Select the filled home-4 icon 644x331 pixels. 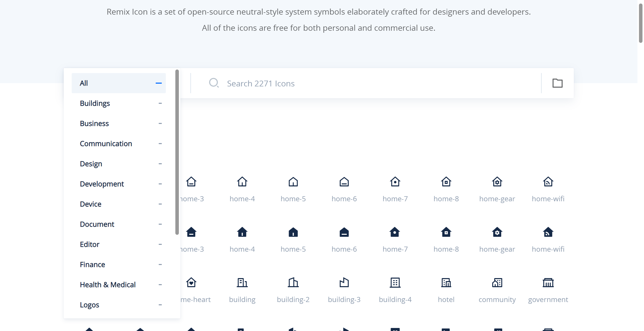point(242,232)
